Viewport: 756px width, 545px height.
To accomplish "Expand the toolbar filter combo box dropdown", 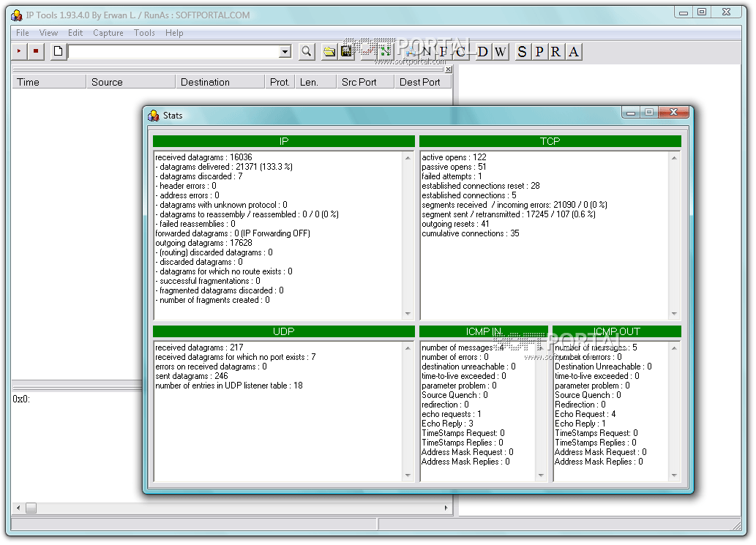I will click(285, 51).
